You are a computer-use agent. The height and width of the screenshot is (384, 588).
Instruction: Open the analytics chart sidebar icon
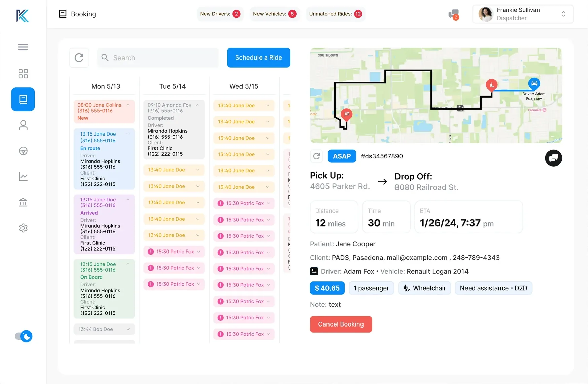coord(23,177)
